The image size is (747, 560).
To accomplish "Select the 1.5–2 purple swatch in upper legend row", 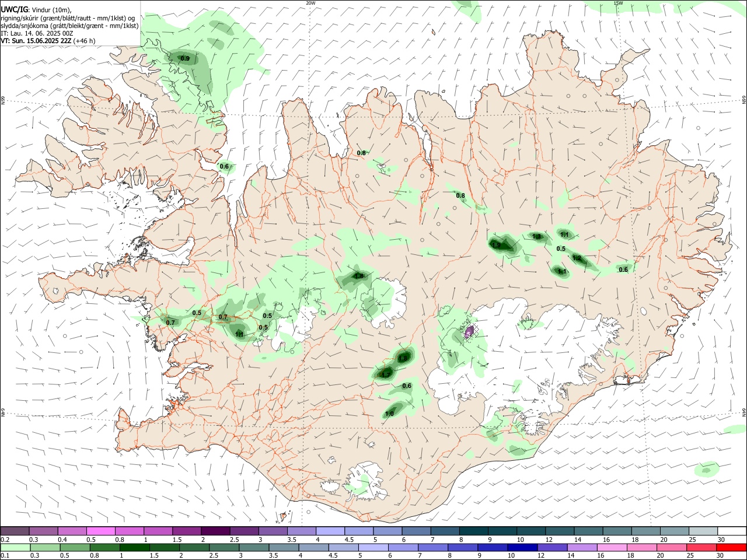I will pyautogui.click(x=187, y=531).
